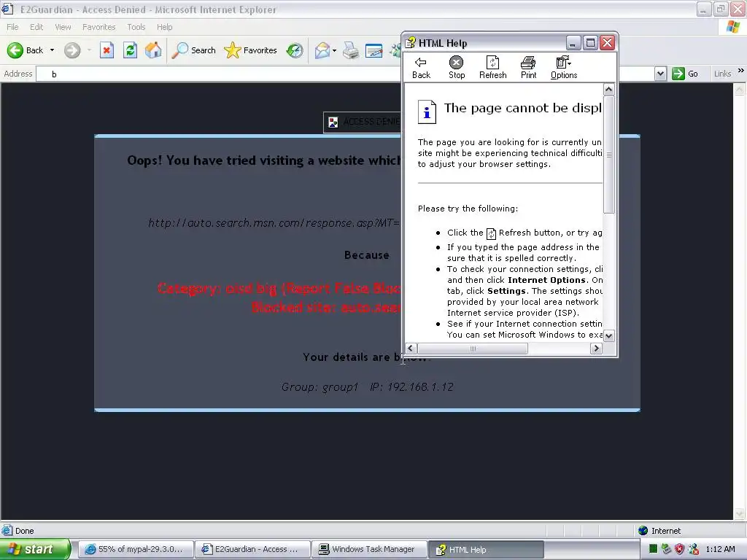Click the info page icon in HTML Help
Screen dimensions: 747x560
click(x=427, y=112)
